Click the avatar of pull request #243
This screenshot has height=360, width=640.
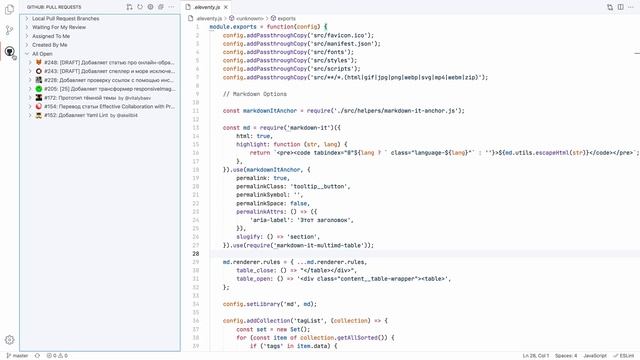[39, 71]
